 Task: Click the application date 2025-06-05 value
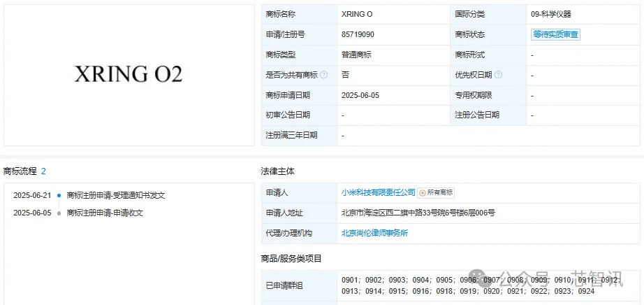360,96
